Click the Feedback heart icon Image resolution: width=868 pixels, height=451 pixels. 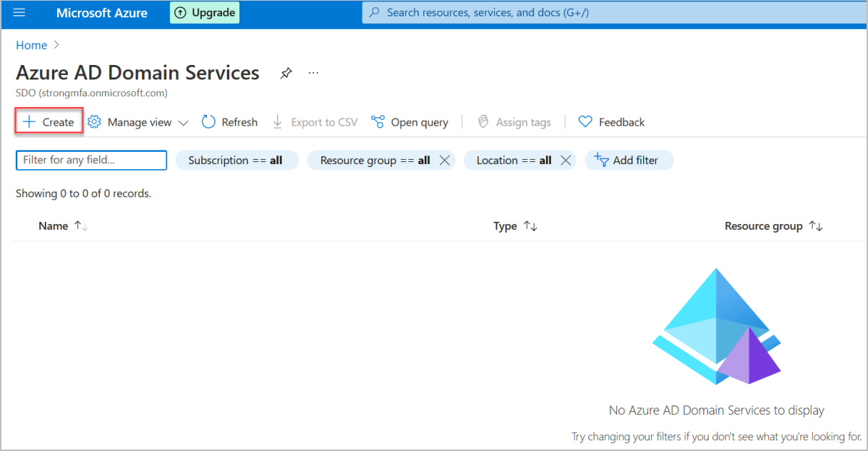click(585, 122)
